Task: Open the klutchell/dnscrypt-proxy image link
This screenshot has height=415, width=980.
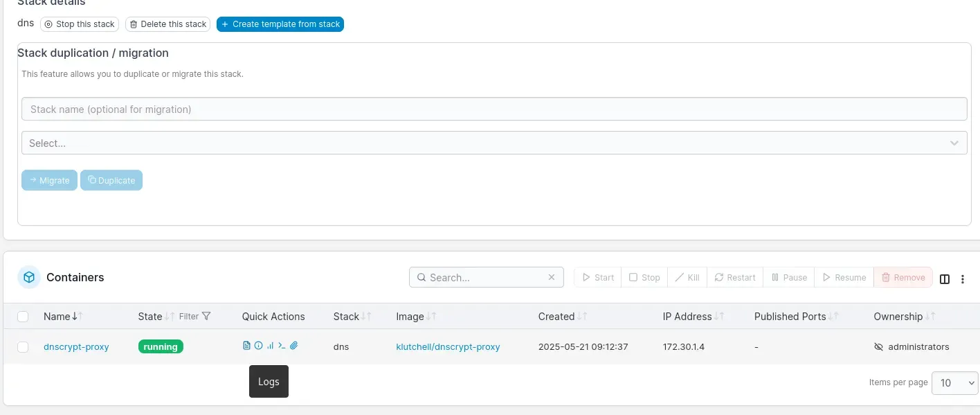Action: 448,346
